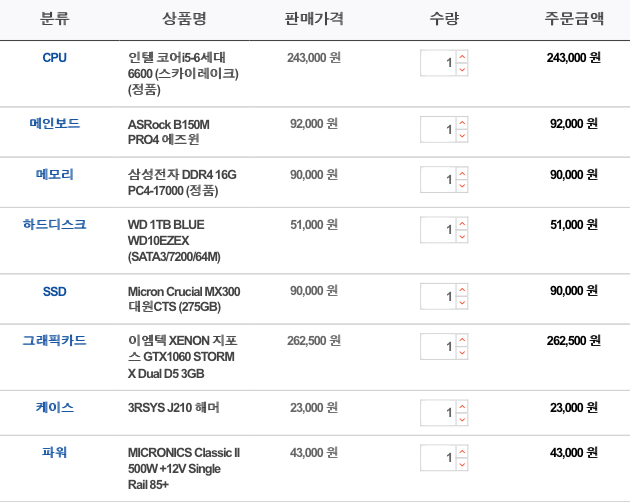Decrease SSD quantity with down arrow
This screenshot has height=502, width=630.
[462, 303]
